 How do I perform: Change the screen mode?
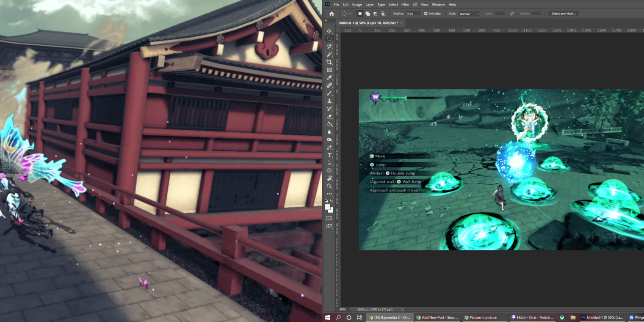click(329, 226)
